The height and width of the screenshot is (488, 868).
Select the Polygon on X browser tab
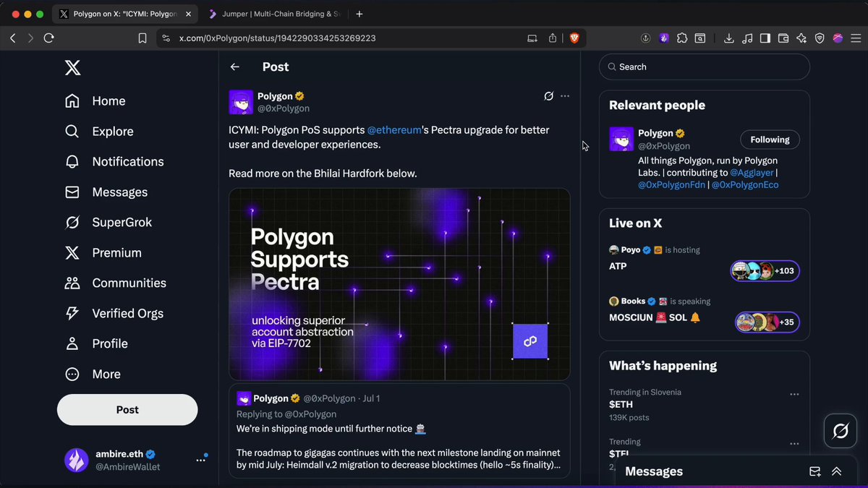(x=124, y=14)
